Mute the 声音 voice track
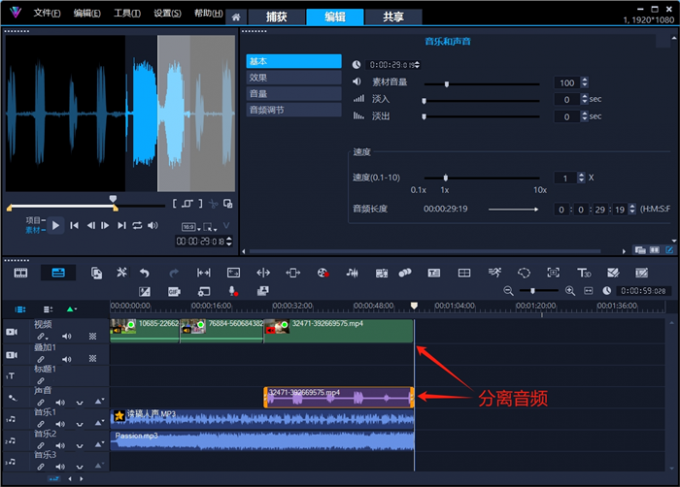 click(60, 402)
